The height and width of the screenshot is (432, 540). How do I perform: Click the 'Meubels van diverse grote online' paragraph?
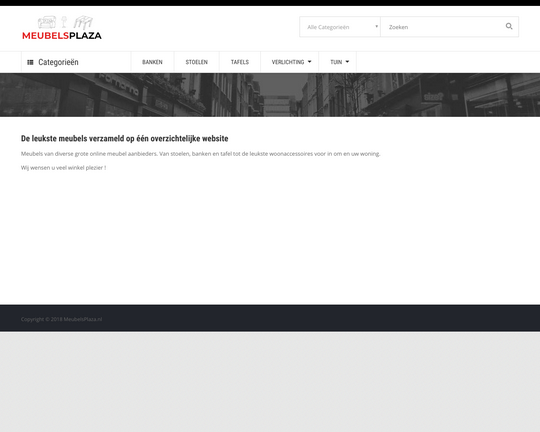200,154
